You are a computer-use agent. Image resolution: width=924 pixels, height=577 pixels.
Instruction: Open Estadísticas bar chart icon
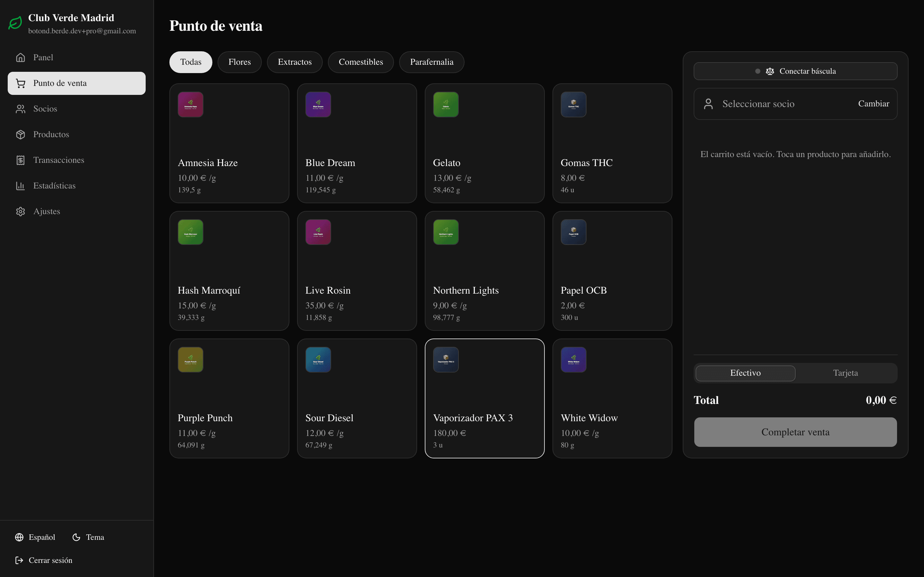(x=21, y=186)
